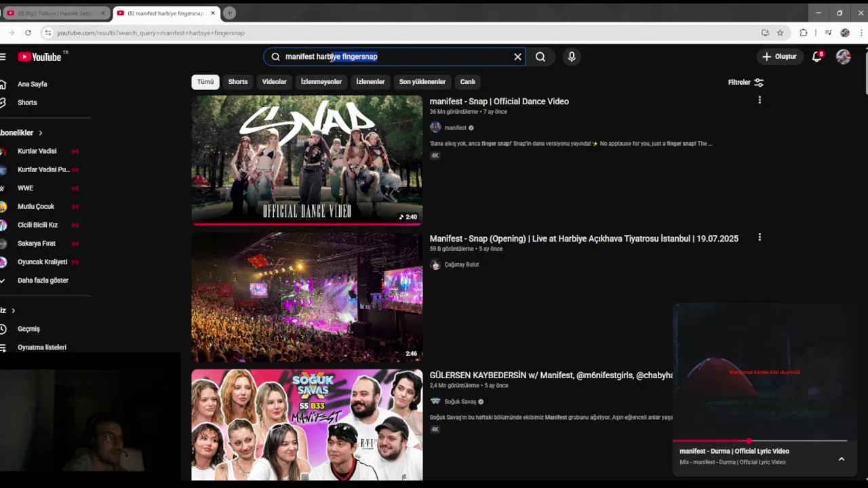Go forward in browser history
Screen dimensions: 868x488
pos(11,33)
